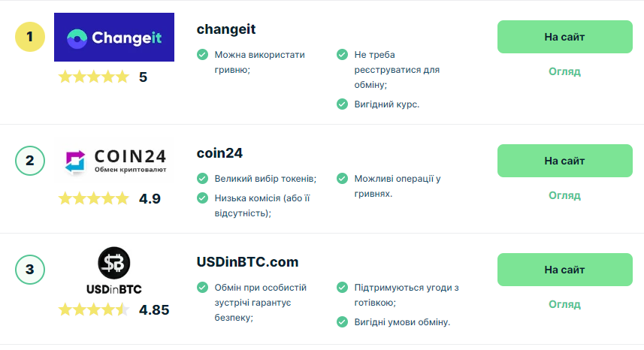Image resolution: width=644 pixels, height=350 pixels.
Task: Click changeit five-star rating stars
Action: pos(94,77)
